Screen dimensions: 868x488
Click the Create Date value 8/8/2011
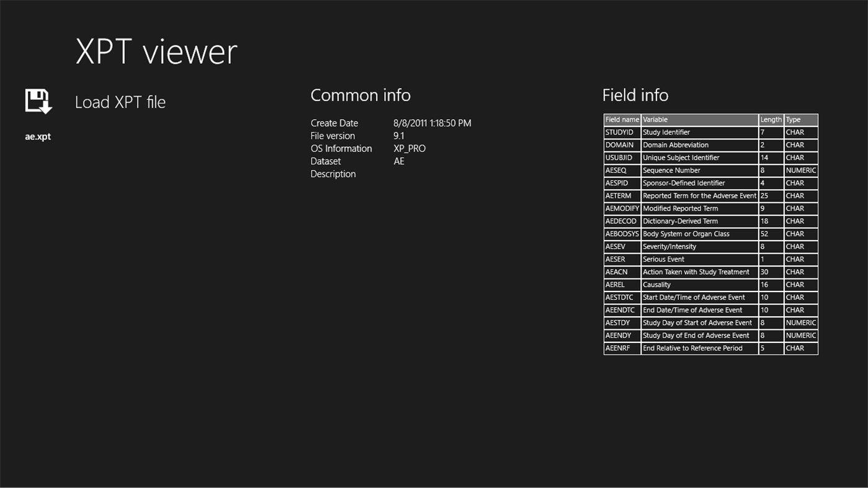(432, 123)
